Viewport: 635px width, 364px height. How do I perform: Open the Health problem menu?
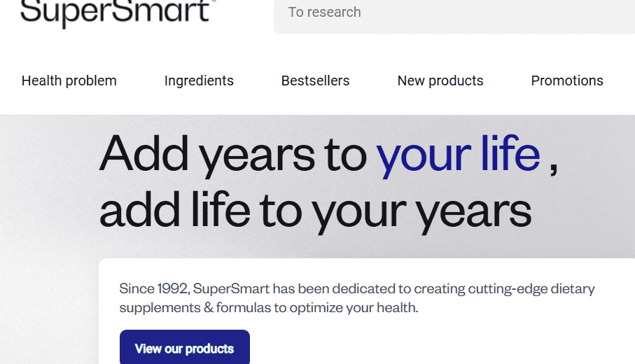click(69, 80)
